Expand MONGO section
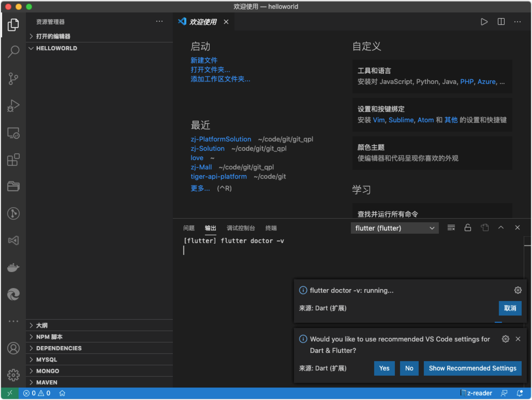The width and height of the screenshot is (532, 400). pyautogui.click(x=99, y=371)
